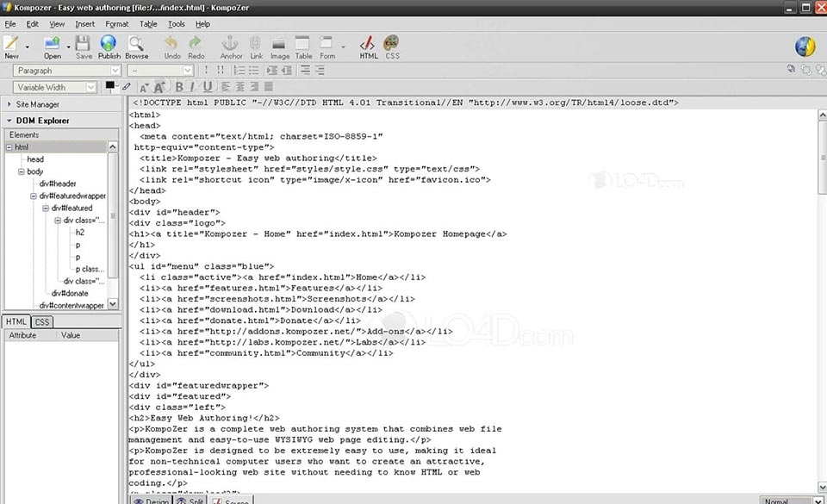Click the HTML toolbar icon
827x504 pixels.
click(368, 43)
